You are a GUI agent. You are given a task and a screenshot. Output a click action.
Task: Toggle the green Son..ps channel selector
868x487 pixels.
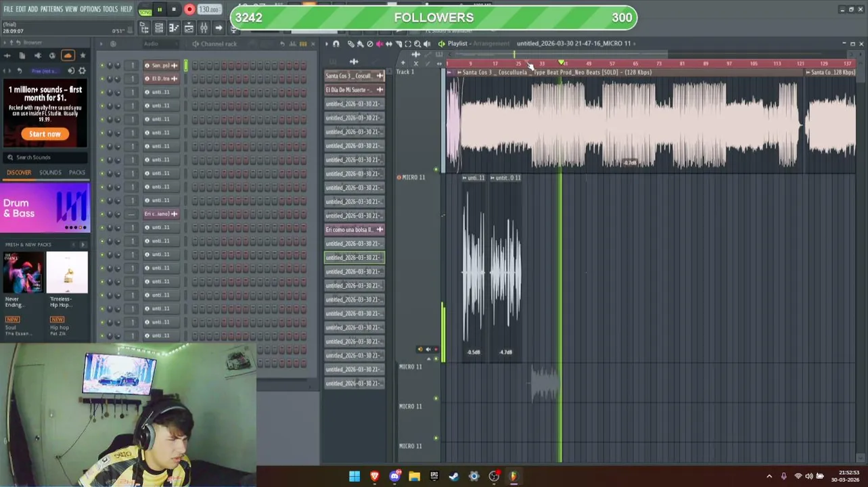(186, 66)
